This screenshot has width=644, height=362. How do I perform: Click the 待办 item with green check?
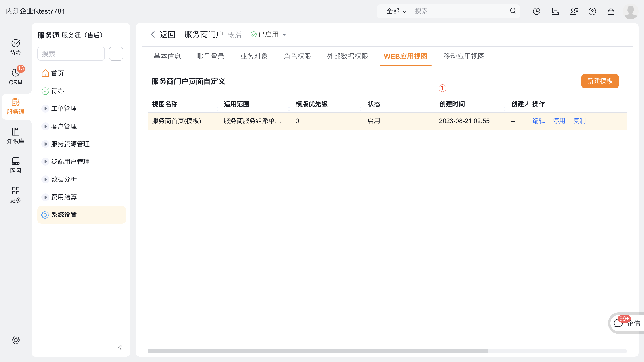(x=57, y=91)
